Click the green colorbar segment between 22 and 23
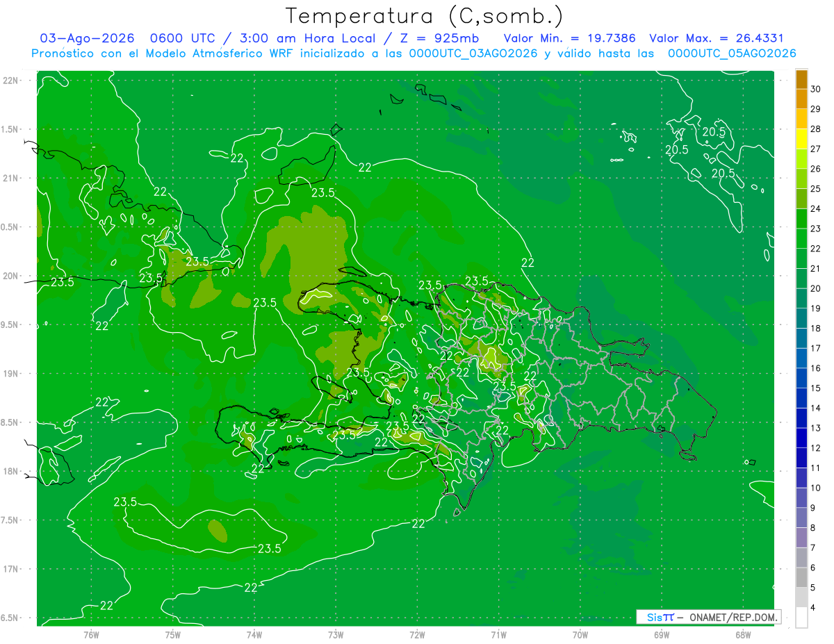 [x=801, y=238]
